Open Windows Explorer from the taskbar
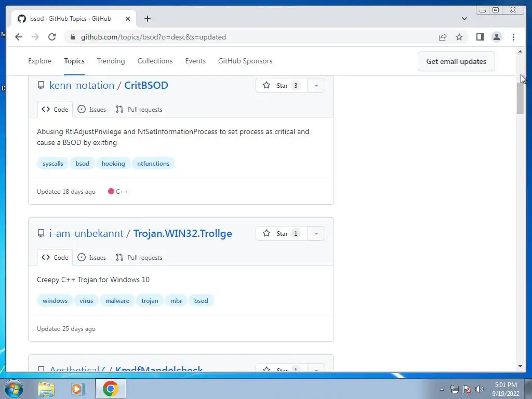The image size is (532, 399). coord(46,389)
